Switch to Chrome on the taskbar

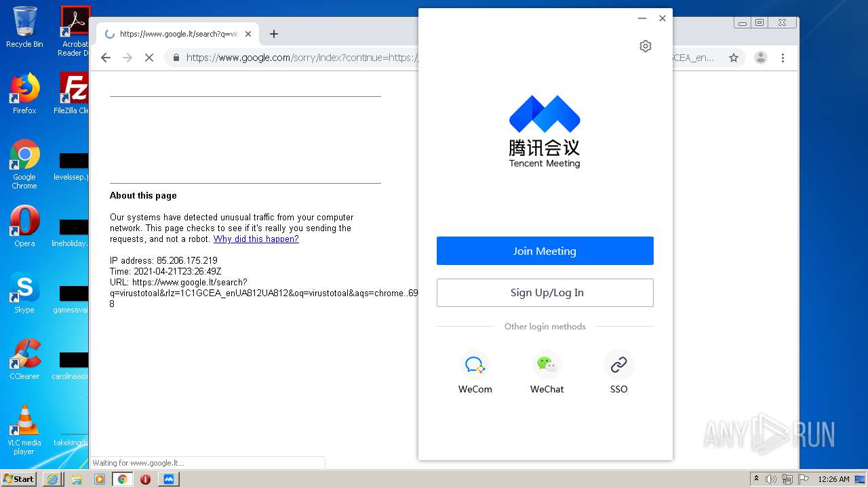click(x=122, y=479)
